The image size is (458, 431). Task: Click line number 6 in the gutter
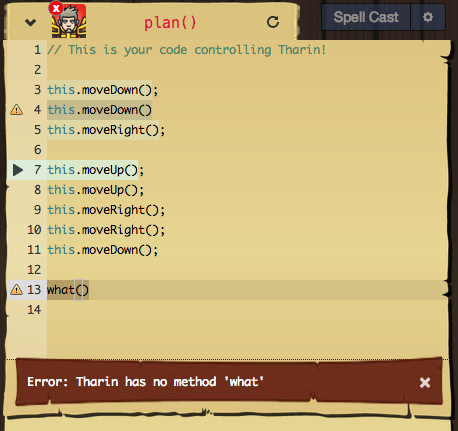coord(37,150)
